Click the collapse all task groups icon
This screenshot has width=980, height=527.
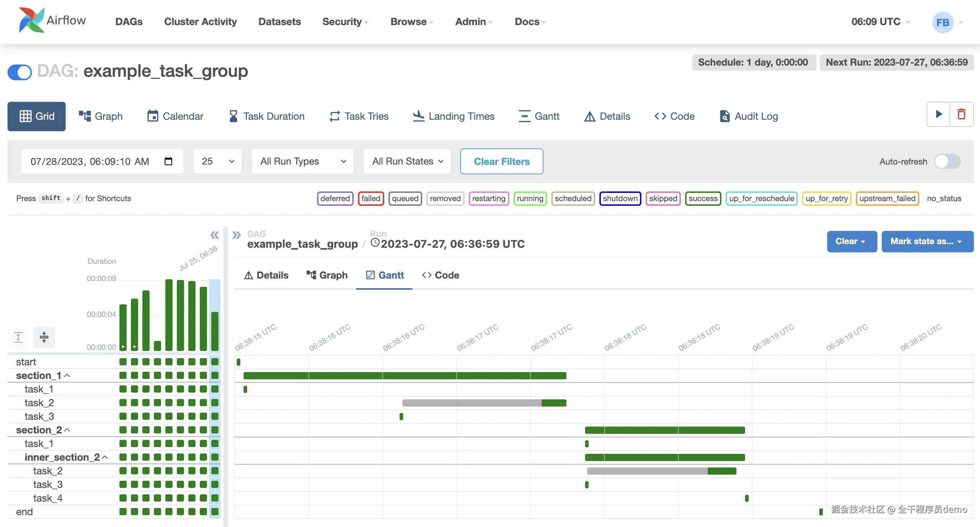point(44,337)
